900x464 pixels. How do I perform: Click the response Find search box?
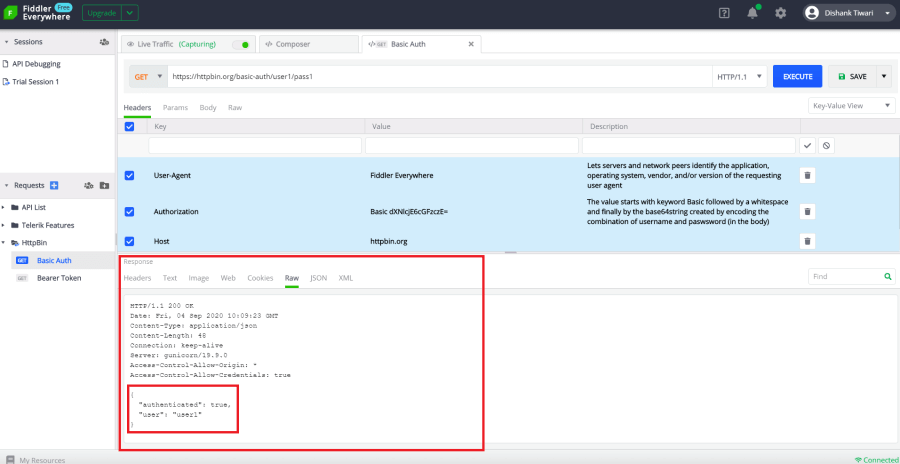point(846,277)
